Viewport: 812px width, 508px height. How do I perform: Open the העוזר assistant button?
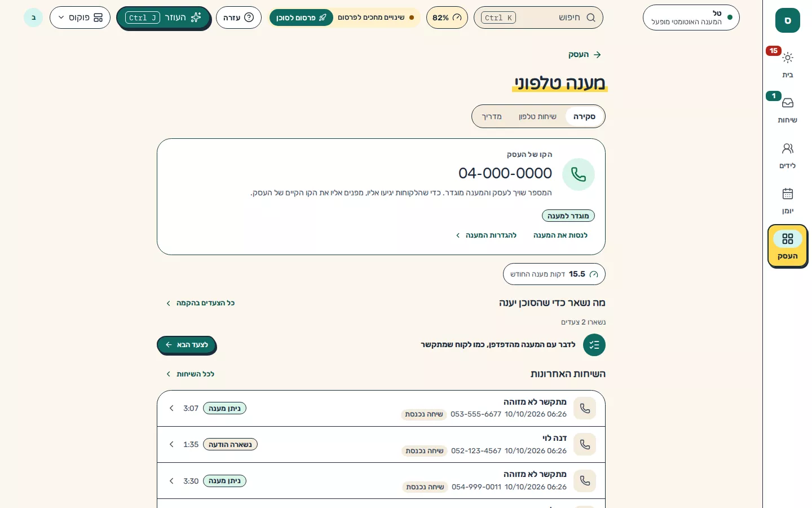coord(164,17)
